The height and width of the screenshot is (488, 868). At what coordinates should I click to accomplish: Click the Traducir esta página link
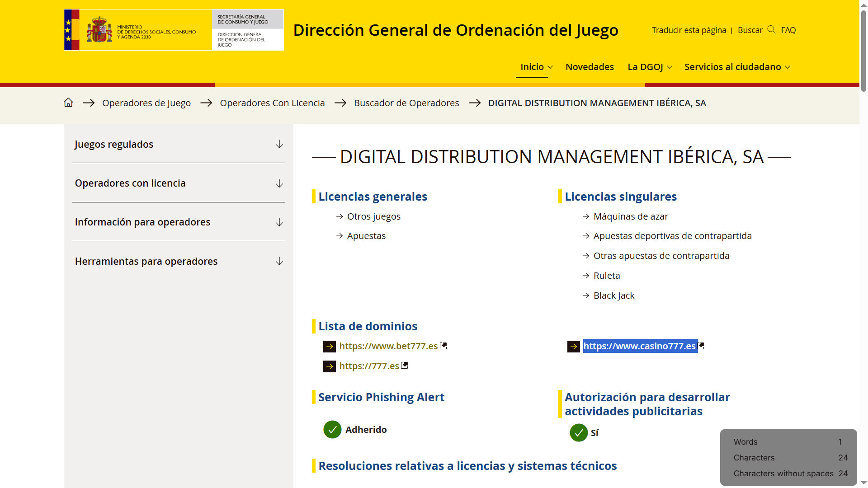[x=688, y=30]
